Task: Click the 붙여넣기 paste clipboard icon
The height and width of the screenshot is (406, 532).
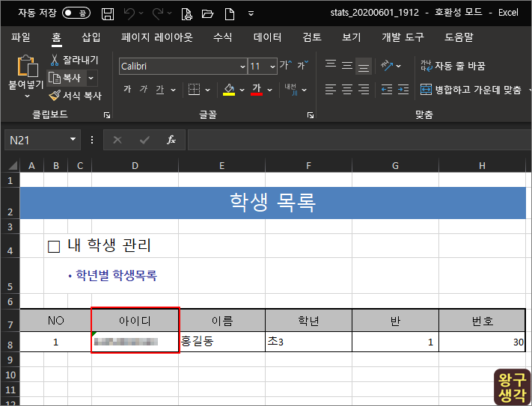Action: (x=27, y=66)
